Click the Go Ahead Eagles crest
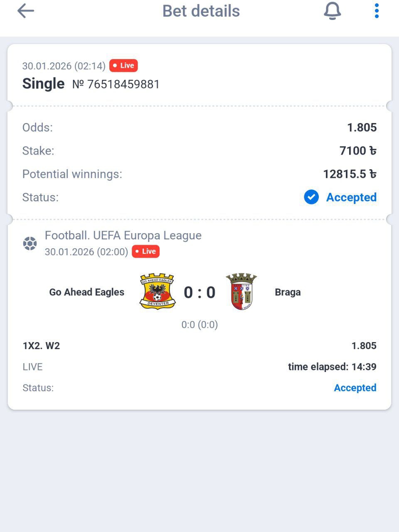The width and height of the screenshot is (399, 532). pos(157,291)
